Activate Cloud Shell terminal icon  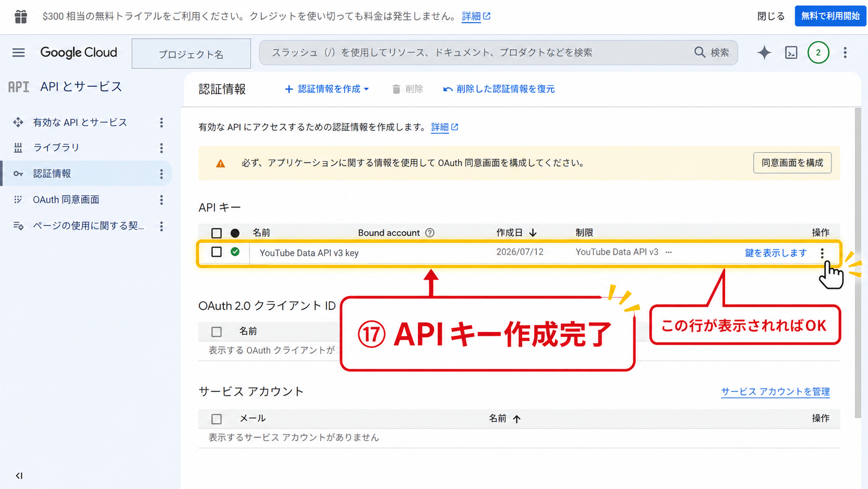(x=791, y=52)
